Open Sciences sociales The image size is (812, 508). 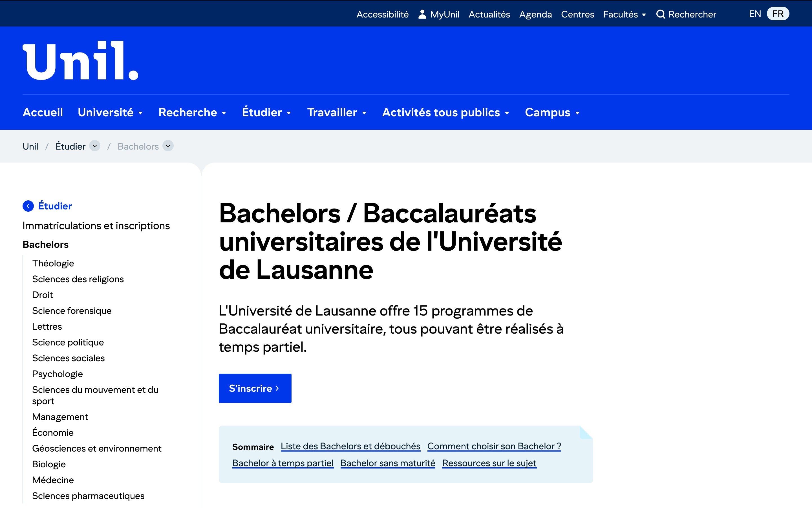click(69, 358)
